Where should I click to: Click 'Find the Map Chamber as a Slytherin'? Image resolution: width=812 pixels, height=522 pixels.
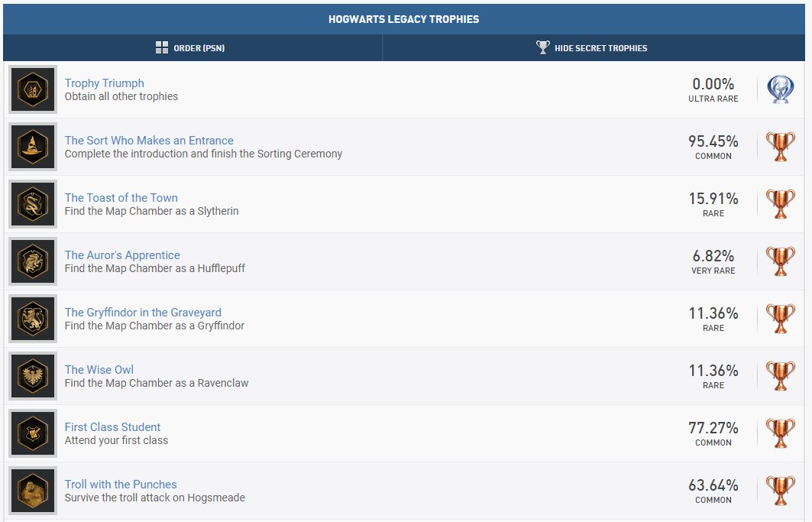(x=152, y=211)
